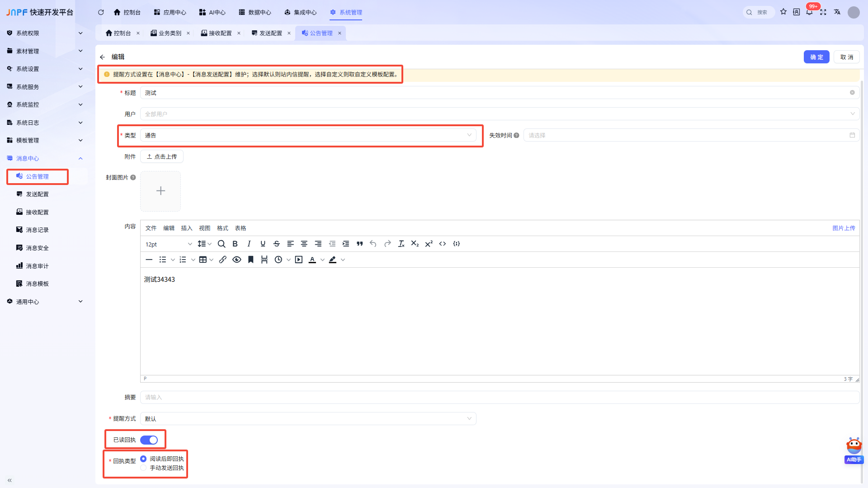This screenshot has height=488, width=868.
Task: Apply strikethrough formatting in editor
Action: 277,244
